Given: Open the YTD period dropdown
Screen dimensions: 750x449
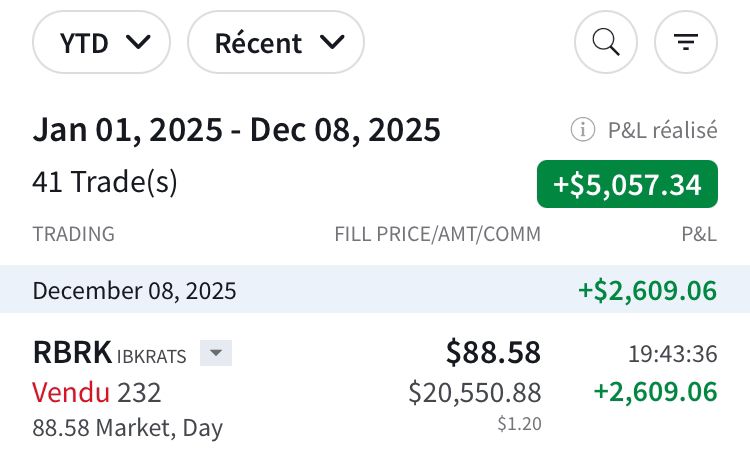Looking at the screenshot, I should (x=102, y=42).
